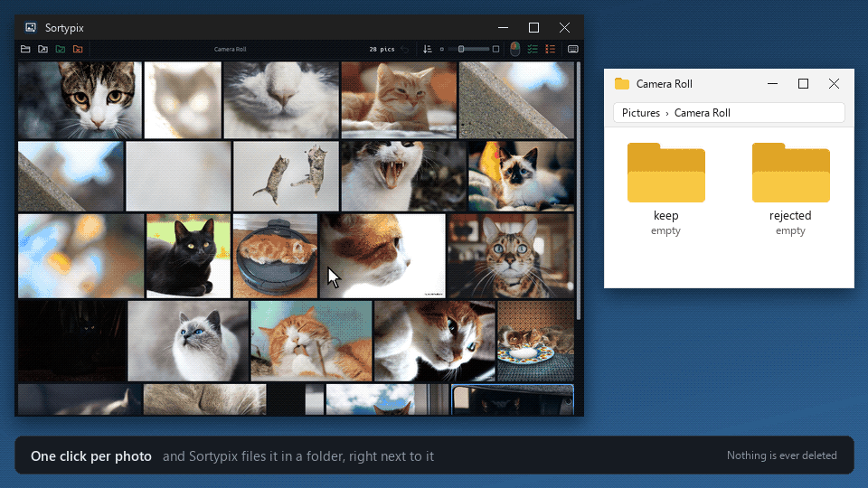Select the tabby cat face thumbnail
The image size is (868, 488).
[80, 100]
